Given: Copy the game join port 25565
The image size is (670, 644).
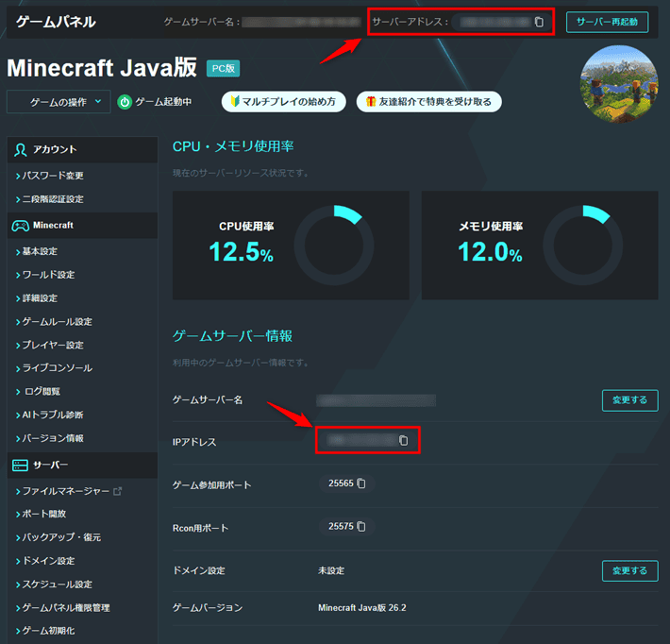Looking at the screenshot, I should [361, 483].
